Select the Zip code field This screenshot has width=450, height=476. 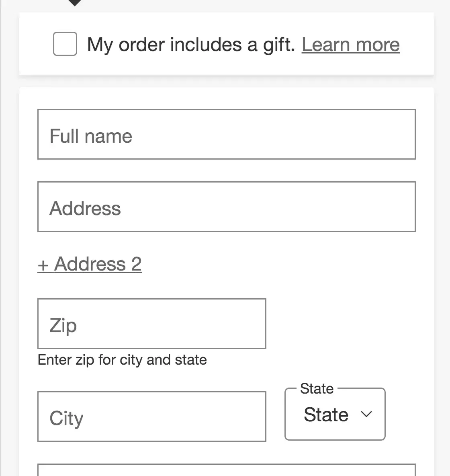[x=151, y=324]
